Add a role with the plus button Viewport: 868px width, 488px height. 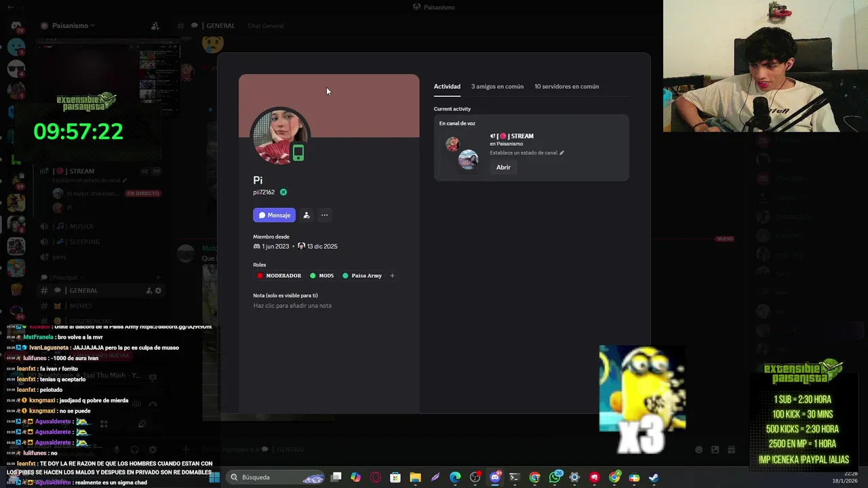pyautogui.click(x=392, y=276)
